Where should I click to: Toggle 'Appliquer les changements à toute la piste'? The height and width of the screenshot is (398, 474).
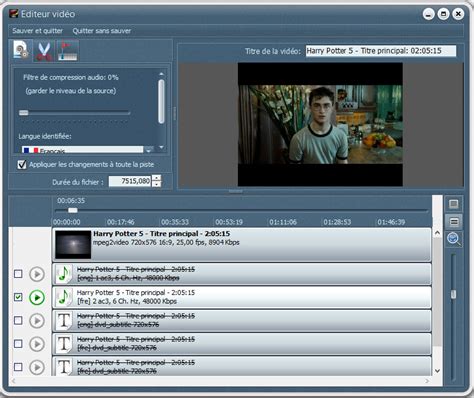click(x=22, y=164)
